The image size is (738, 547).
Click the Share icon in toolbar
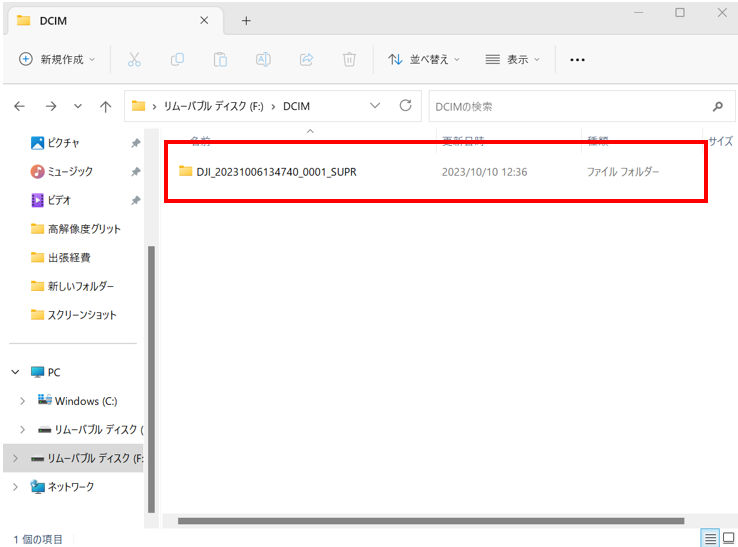click(306, 59)
